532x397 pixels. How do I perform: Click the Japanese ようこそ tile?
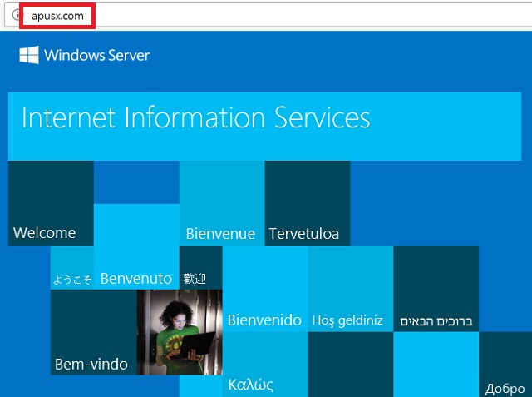tap(72, 268)
